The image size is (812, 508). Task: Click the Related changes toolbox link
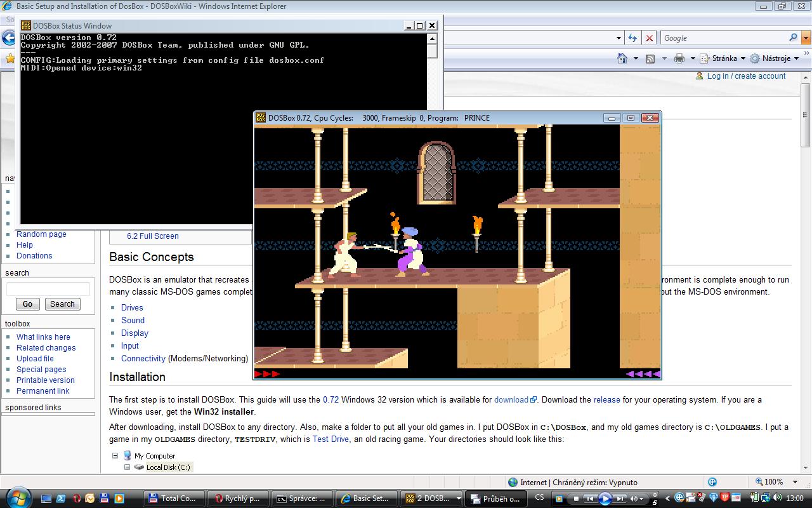(46, 348)
